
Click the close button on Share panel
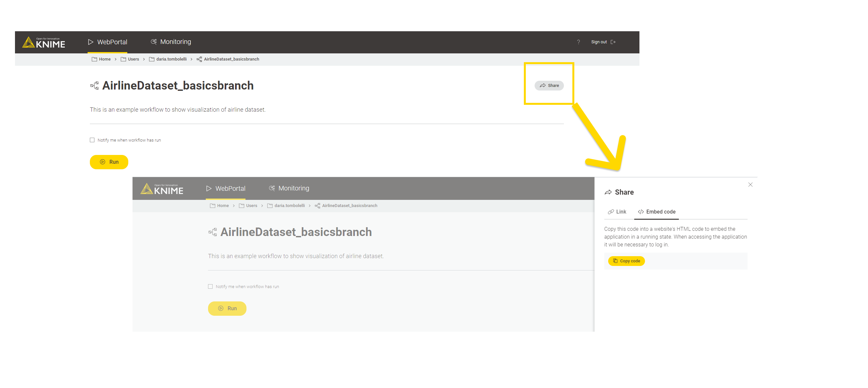pyautogui.click(x=750, y=184)
